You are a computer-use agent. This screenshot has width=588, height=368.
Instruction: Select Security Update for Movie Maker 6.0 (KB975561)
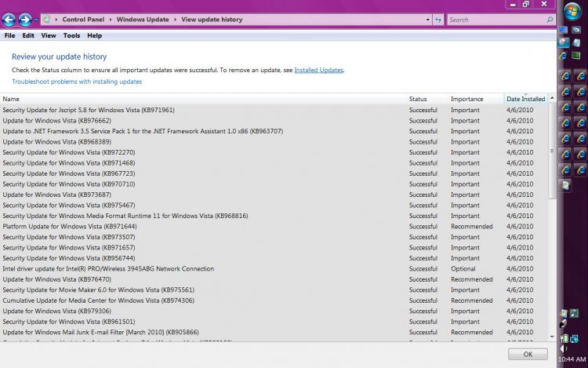pyautogui.click(x=274, y=290)
